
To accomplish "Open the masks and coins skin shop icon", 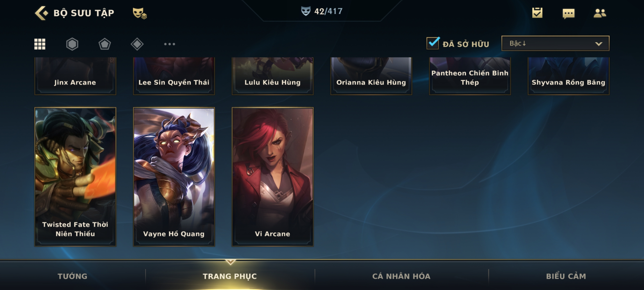I will 140,13.
